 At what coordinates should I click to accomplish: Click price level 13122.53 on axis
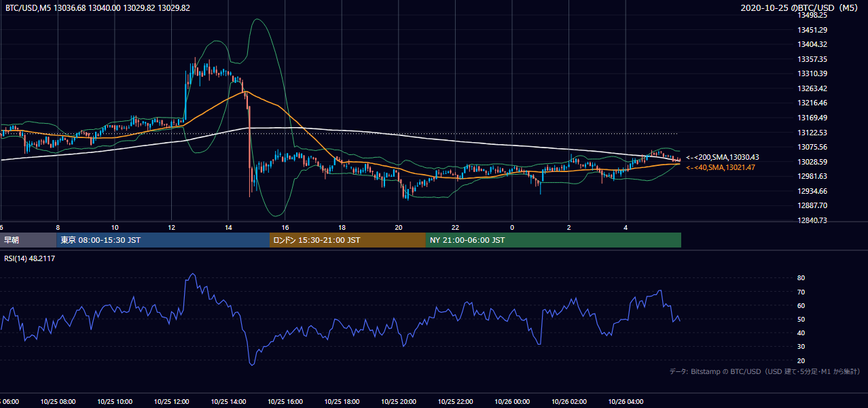point(812,133)
